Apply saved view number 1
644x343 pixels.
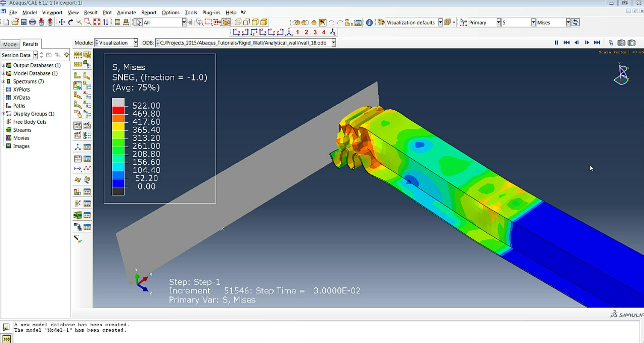(298, 32)
